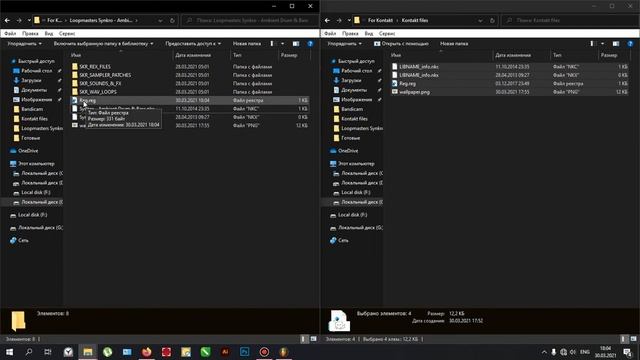The width and height of the screenshot is (640, 360).
Task: Click search field in right Kontakt files window
Action: [570, 20]
